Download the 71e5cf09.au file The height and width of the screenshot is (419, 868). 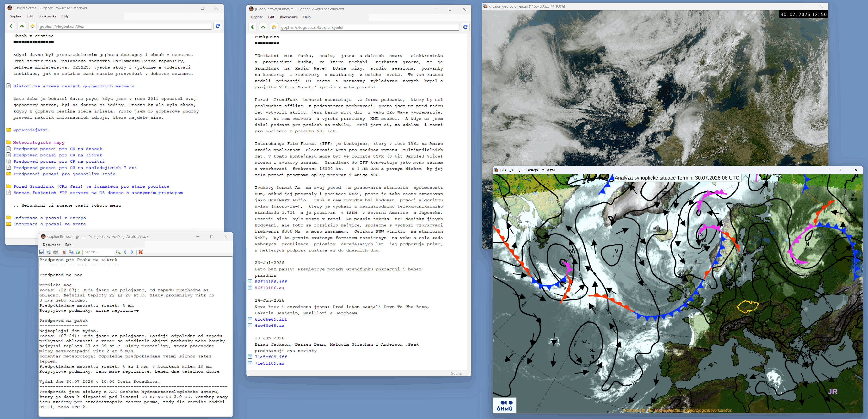tap(270, 363)
